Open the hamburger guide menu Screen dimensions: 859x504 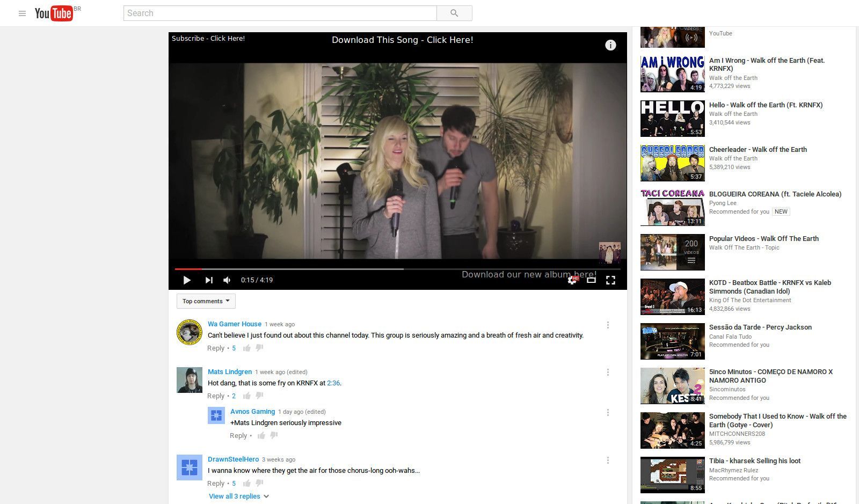click(22, 13)
